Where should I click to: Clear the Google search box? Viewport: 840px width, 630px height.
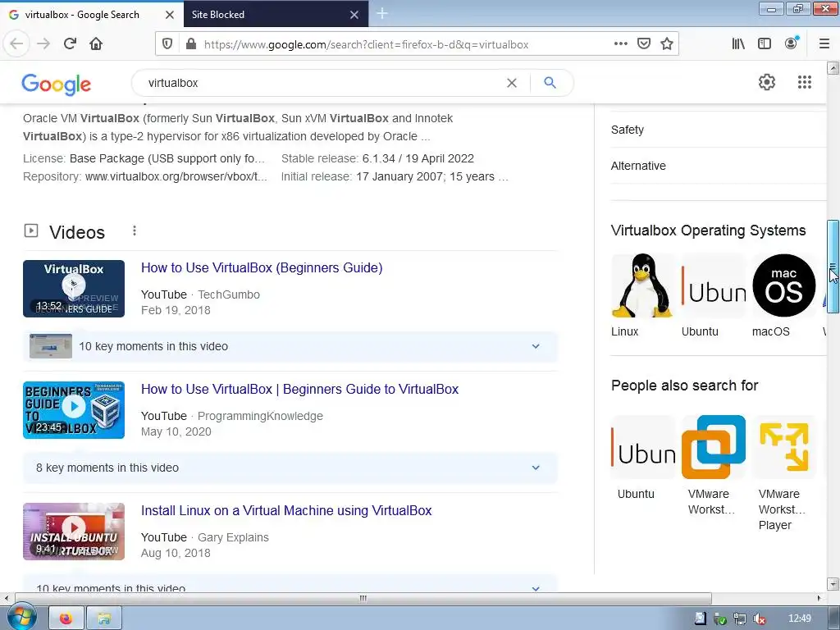pos(512,83)
